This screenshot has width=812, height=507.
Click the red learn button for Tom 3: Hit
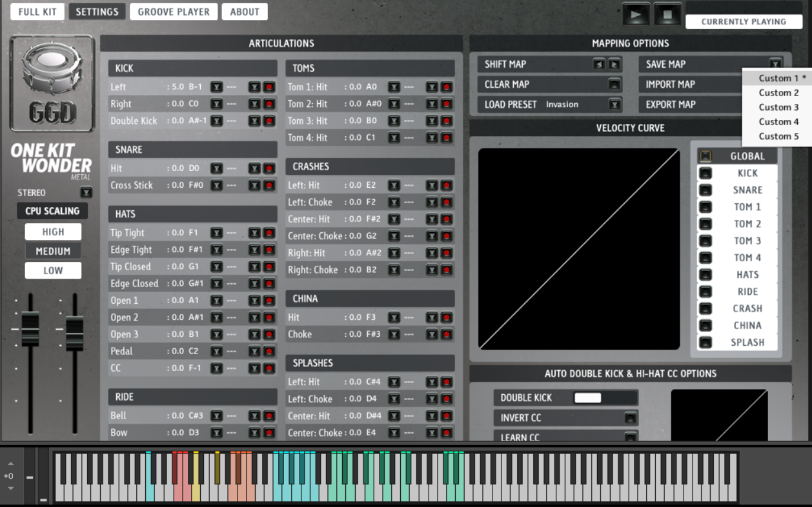447,120
